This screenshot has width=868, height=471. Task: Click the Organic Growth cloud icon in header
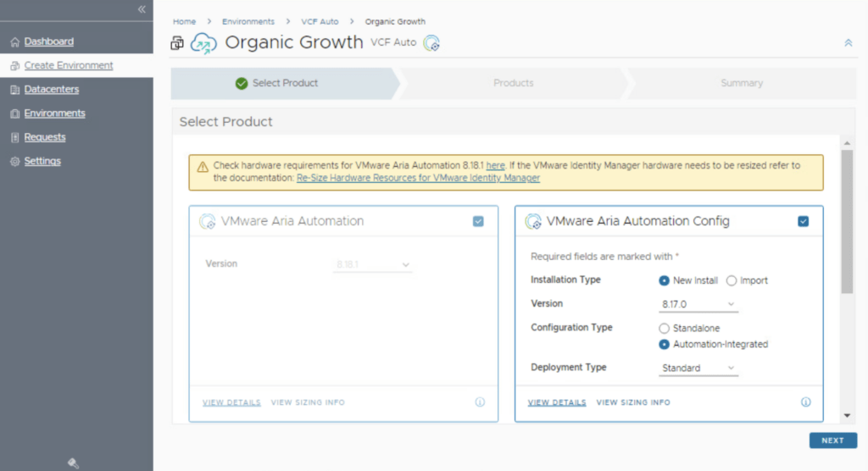click(x=203, y=42)
